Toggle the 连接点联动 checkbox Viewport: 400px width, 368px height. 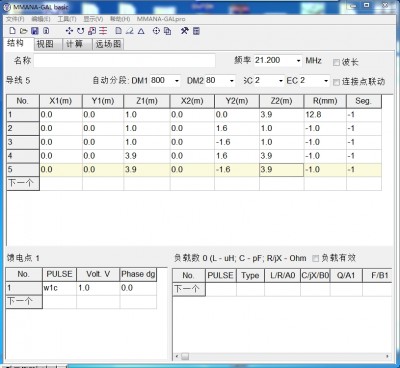point(336,82)
